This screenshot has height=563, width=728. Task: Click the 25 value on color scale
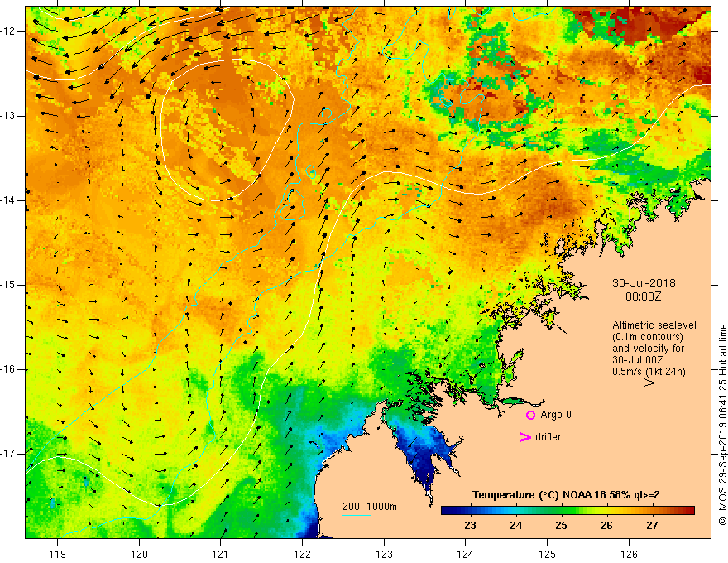(561, 526)
